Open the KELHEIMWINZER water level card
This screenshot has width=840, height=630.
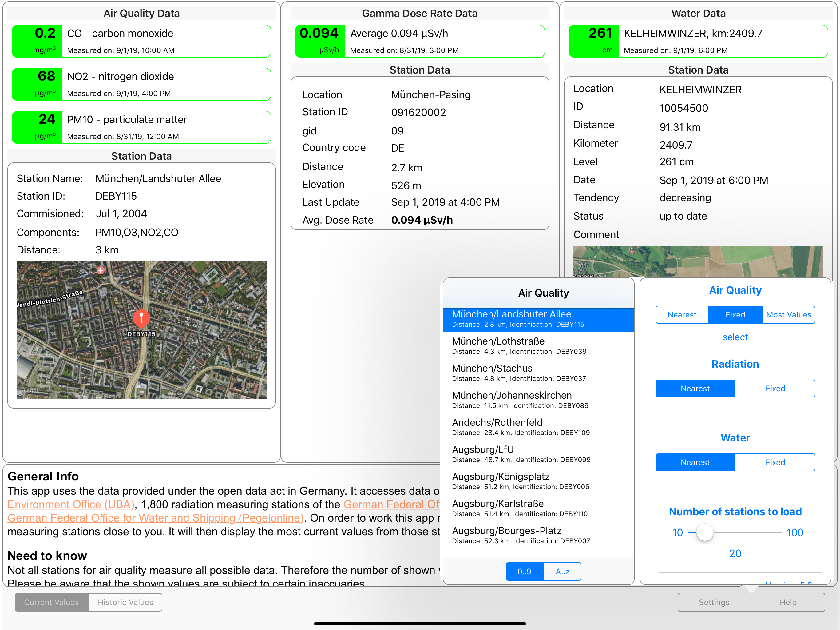click(x=698, y=41)
